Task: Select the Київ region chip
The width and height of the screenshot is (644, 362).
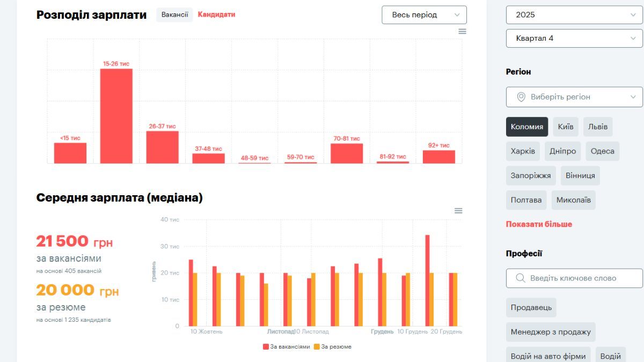Action: click(x=565, y=127)
